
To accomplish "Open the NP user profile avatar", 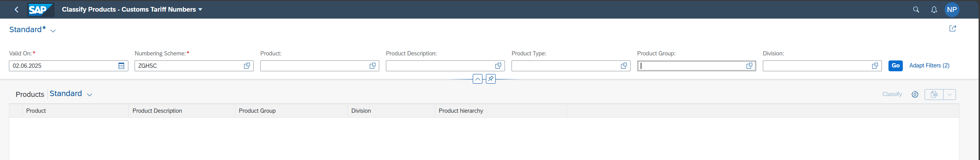I will click(x=952, y=9).
